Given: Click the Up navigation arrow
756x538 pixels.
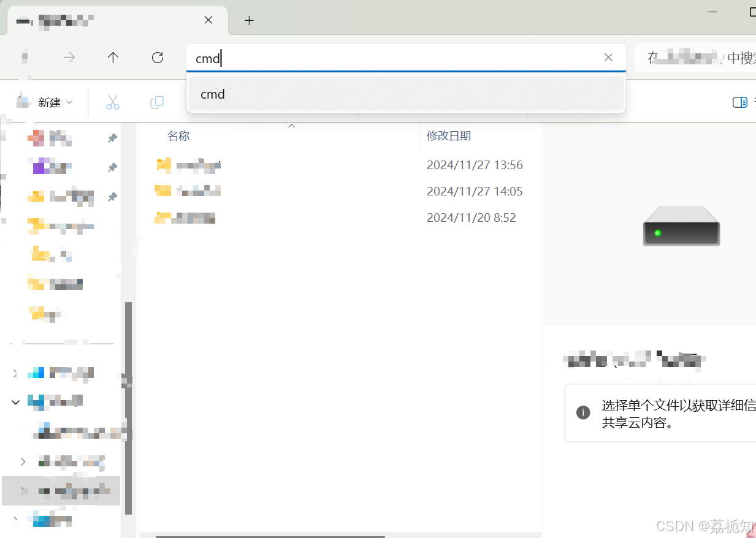Looking at the screenshot, I should pyautogui.click(x=113, y=58).
